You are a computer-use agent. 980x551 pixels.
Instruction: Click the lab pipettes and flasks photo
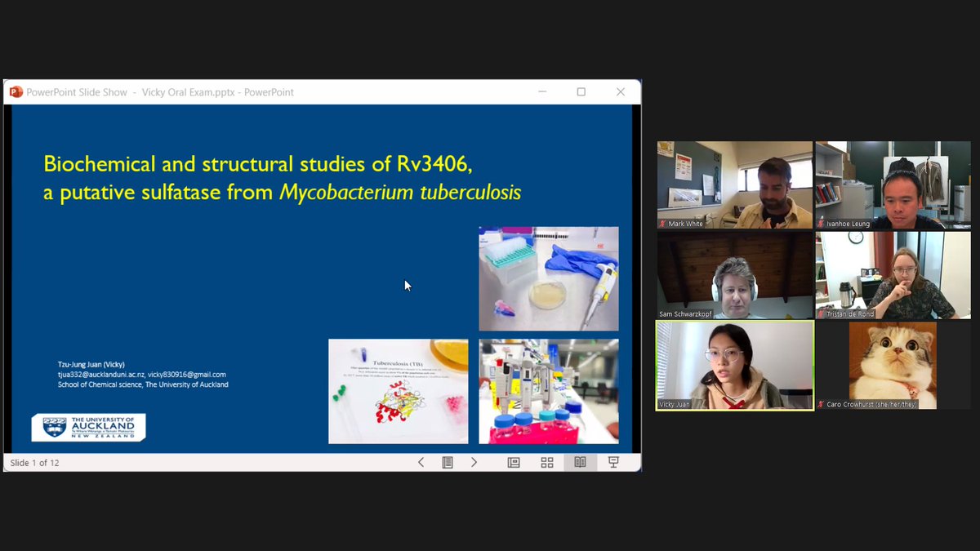(x=549, y=391)
